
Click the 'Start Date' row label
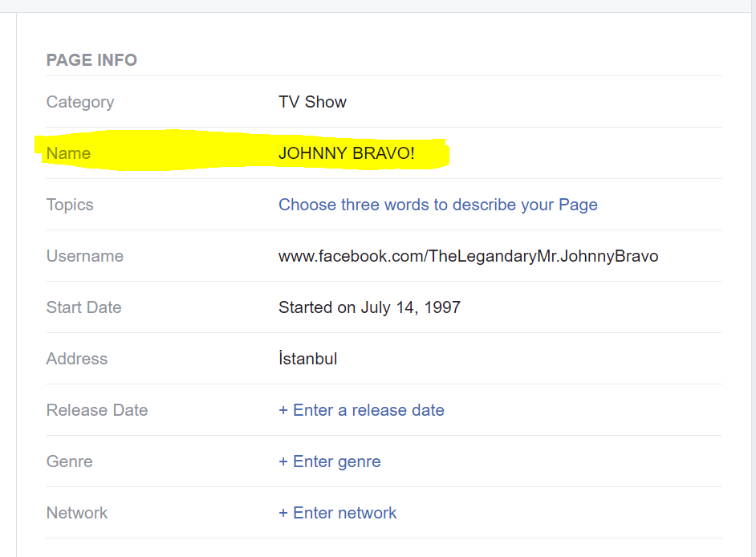click(84, 307)
